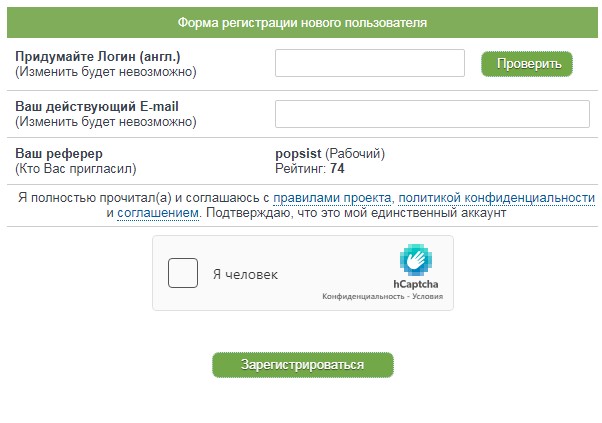Click the "hCaptcha" text under the logo
Viewport: 602px width, 423px height.
[415, 284]
